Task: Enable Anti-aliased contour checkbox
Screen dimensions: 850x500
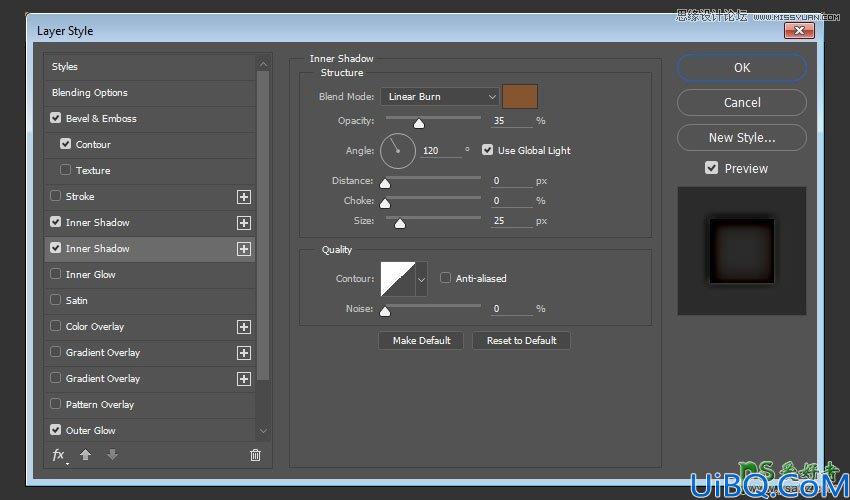Action: [x=445, y=278]
